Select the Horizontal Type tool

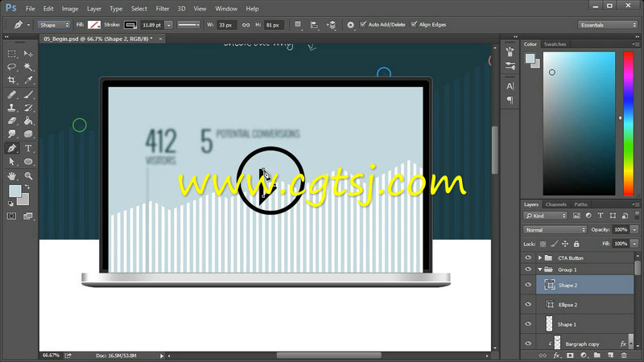(x=28, y=148)
